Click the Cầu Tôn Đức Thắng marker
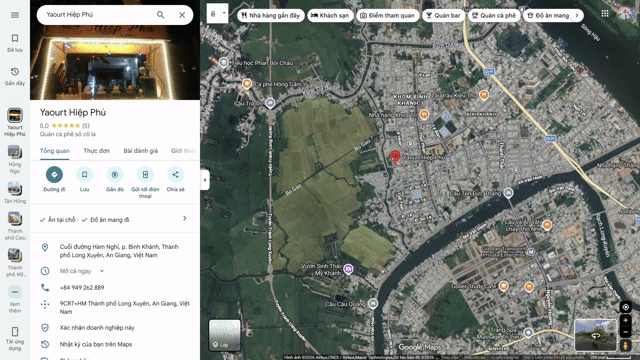Viewport: 640px width, 360px height. [508, 192]
